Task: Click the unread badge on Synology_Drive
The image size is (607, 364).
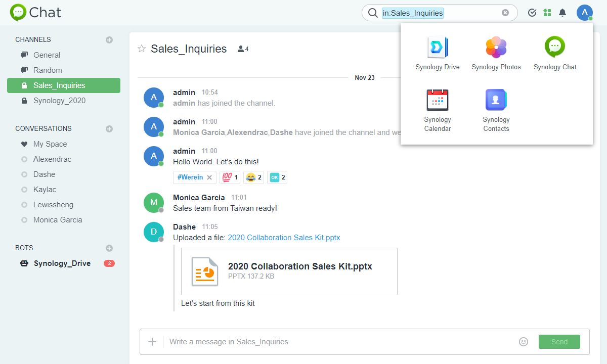Action: [x=109, y=263]
